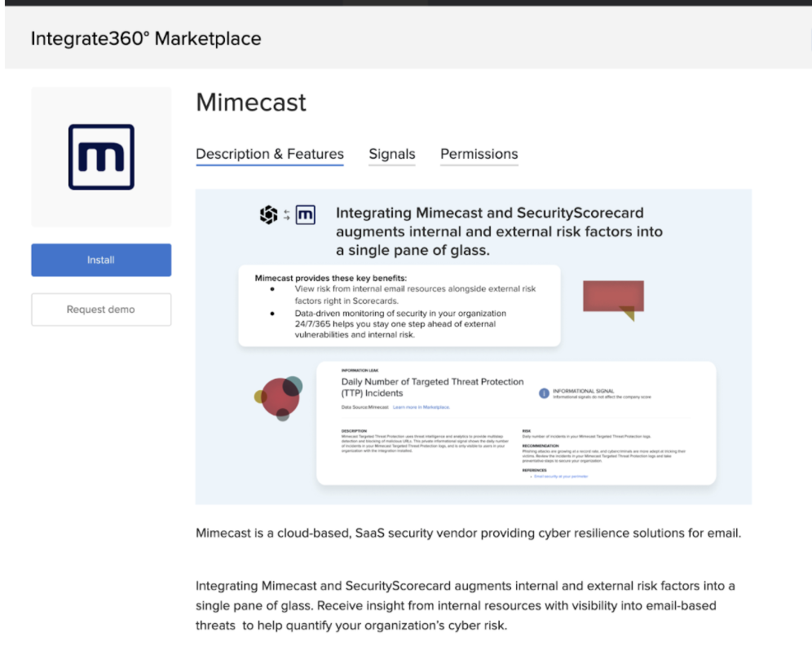Viewport: 812px width, 655px height.
Task: Open the Description & Features tab
Action: click(x=269, y=154)
